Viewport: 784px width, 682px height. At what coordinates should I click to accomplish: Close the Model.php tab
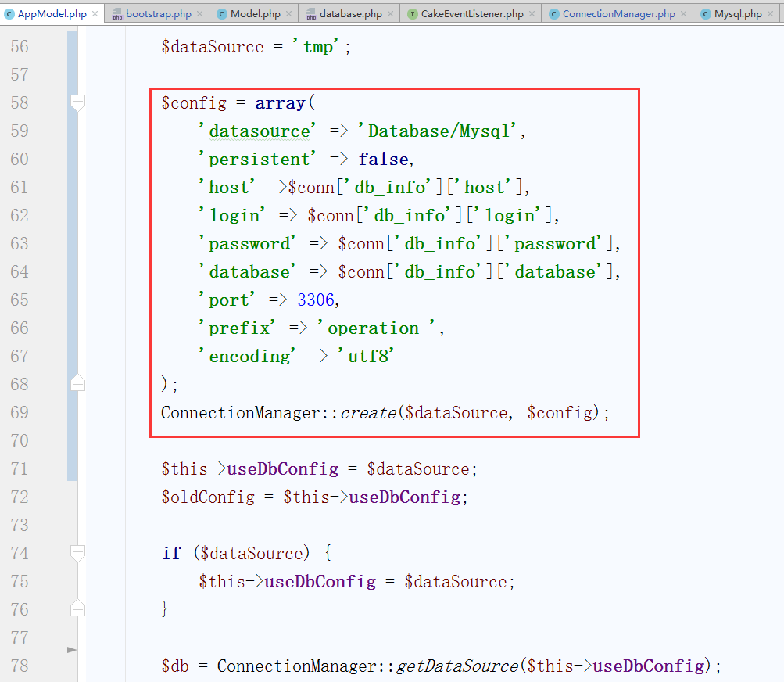click(288, 14)
